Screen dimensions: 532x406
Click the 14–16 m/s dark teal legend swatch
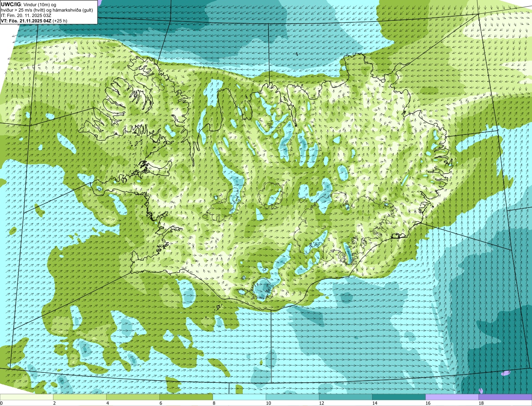[399, 397]
